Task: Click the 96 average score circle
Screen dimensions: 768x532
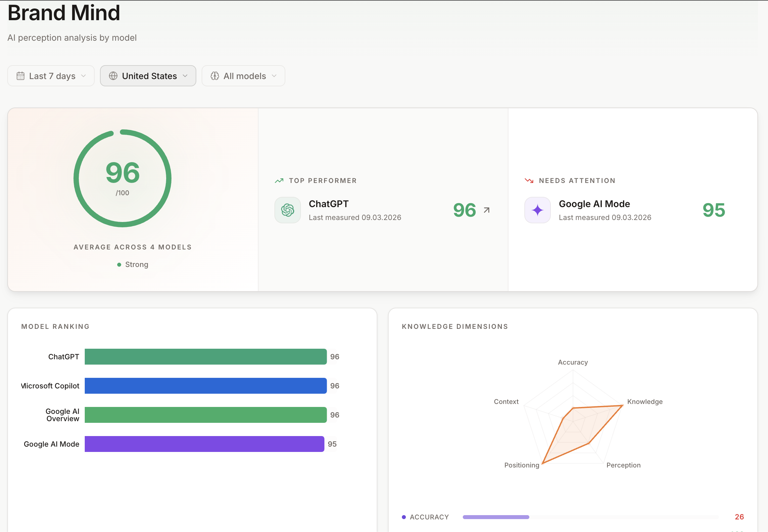Action: pyautogui.click(x=122, y=178)
